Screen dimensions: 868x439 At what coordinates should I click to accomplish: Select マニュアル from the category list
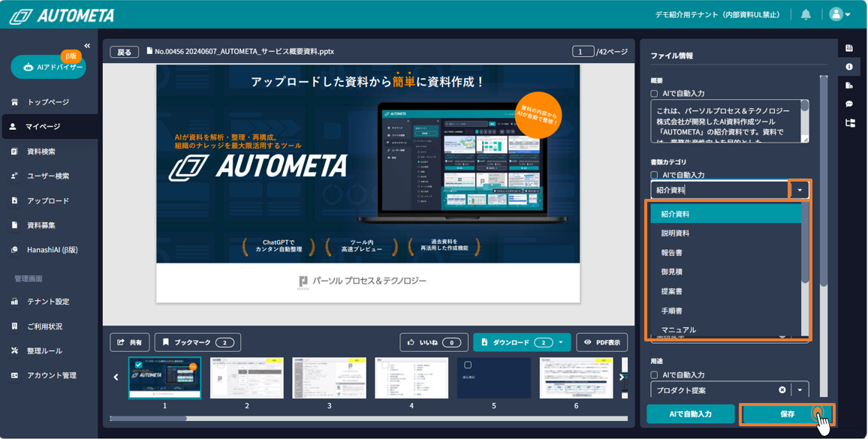tap(726, 329)
